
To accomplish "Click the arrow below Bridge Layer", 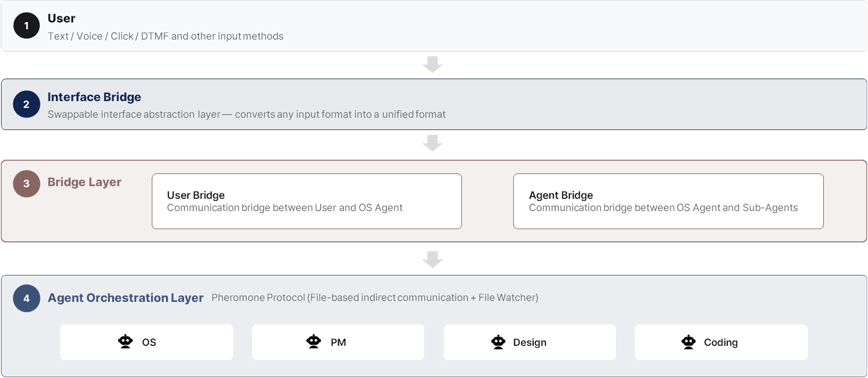I will (432, 260).
